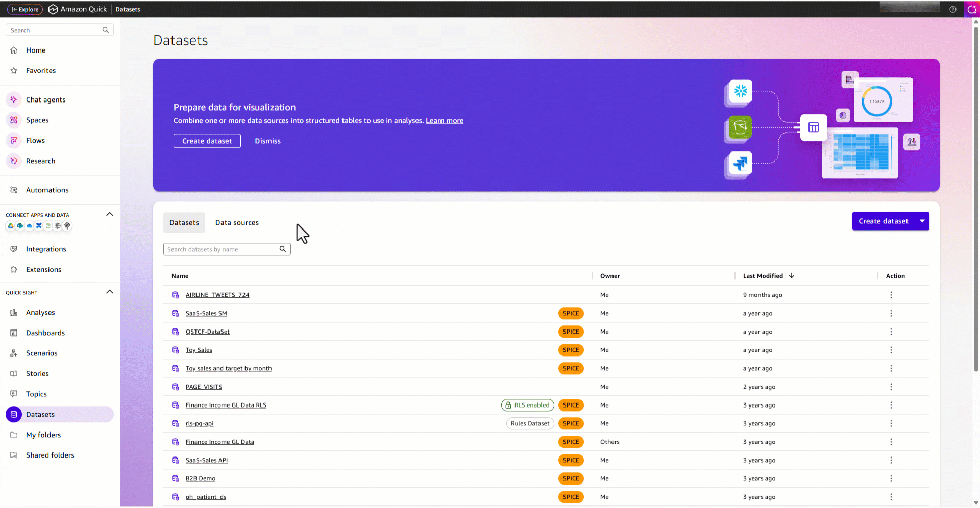Click the Extensions puzzle icon
The image size is (980, 508).
(14, 270)
